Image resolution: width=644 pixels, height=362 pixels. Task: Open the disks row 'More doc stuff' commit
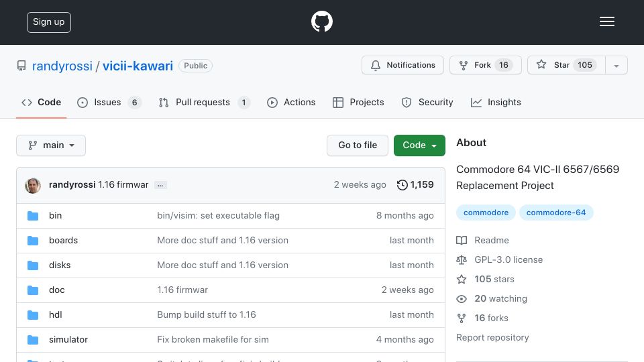pyautogui.click(x=223, y=265)
